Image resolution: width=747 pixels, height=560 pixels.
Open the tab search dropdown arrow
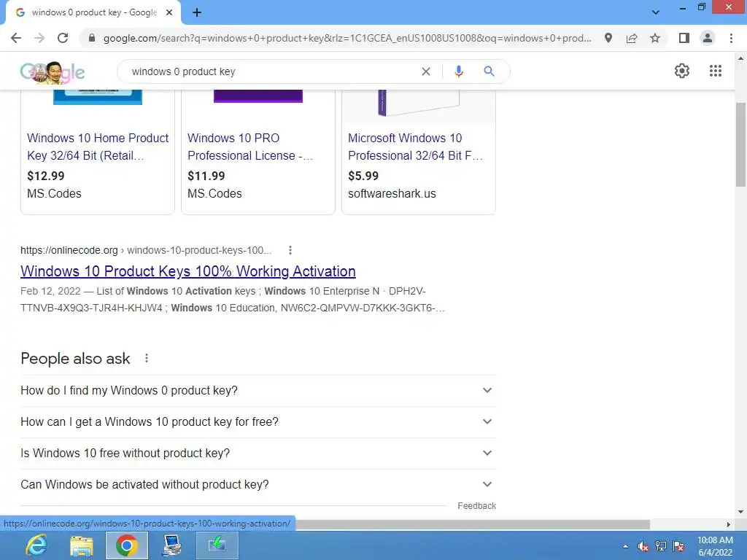coord(656,12)
